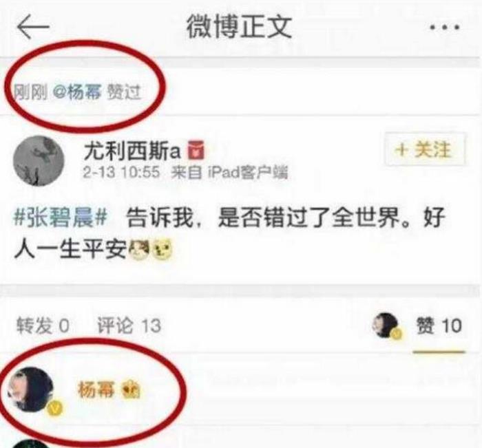The width and height of the screenshot is (482, 448).
Task: Tap the second yellow doge emoji
Action: click(163, 248)
